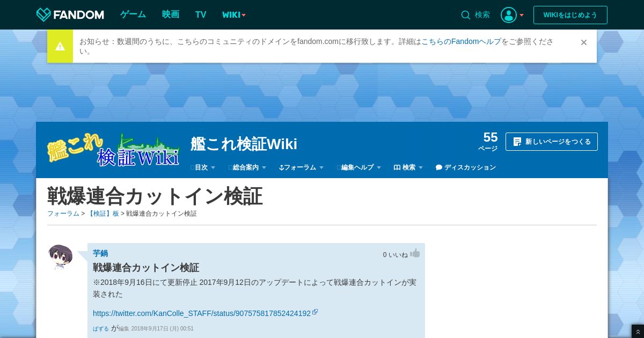Open the search magnifier icon in header

[x=465, y=15]
